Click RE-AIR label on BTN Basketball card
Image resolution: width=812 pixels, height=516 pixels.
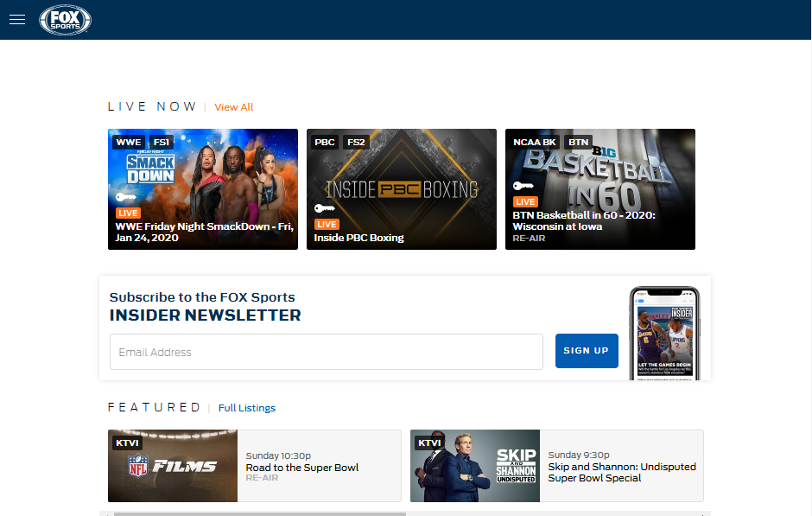pos(529,239)
